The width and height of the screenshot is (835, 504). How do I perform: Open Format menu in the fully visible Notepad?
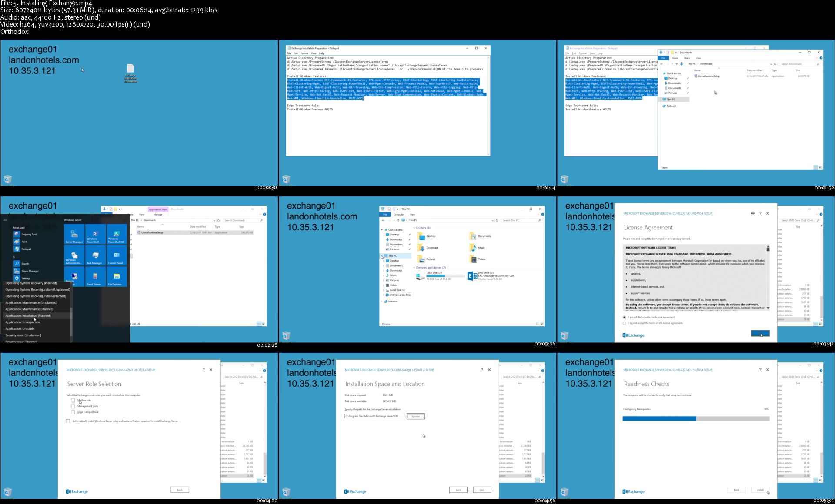click(304, 53)
